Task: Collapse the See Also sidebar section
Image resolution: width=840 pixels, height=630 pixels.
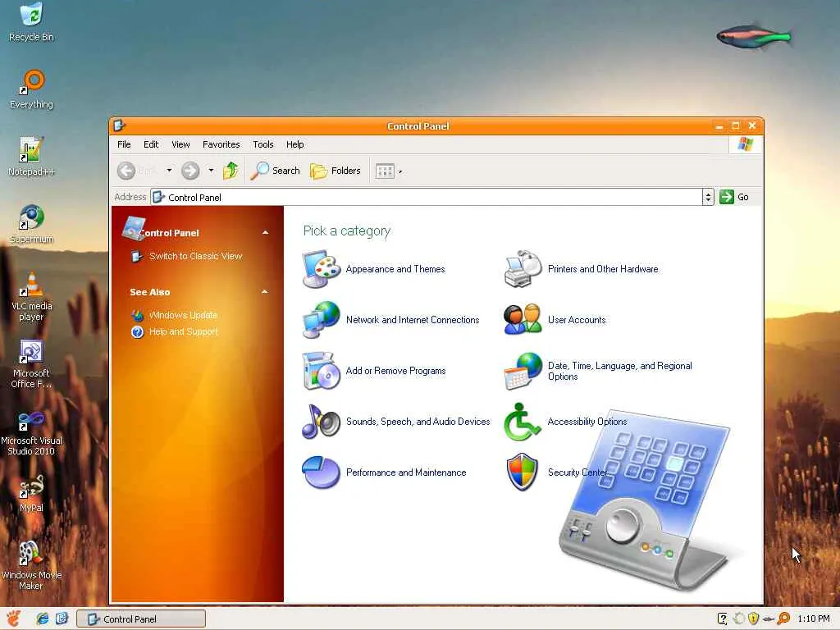Action: 265,292
